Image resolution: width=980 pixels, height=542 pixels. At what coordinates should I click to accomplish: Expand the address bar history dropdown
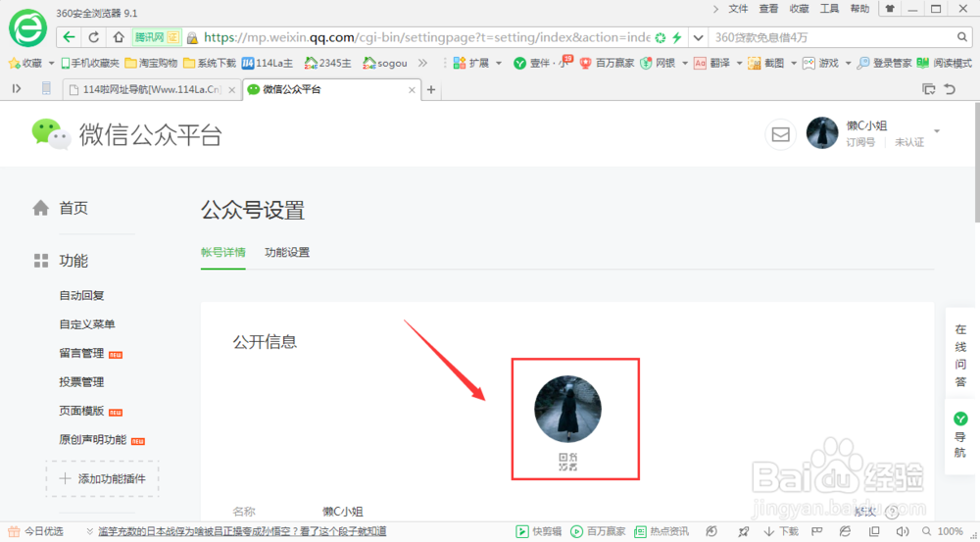click(x=698, y=37)
